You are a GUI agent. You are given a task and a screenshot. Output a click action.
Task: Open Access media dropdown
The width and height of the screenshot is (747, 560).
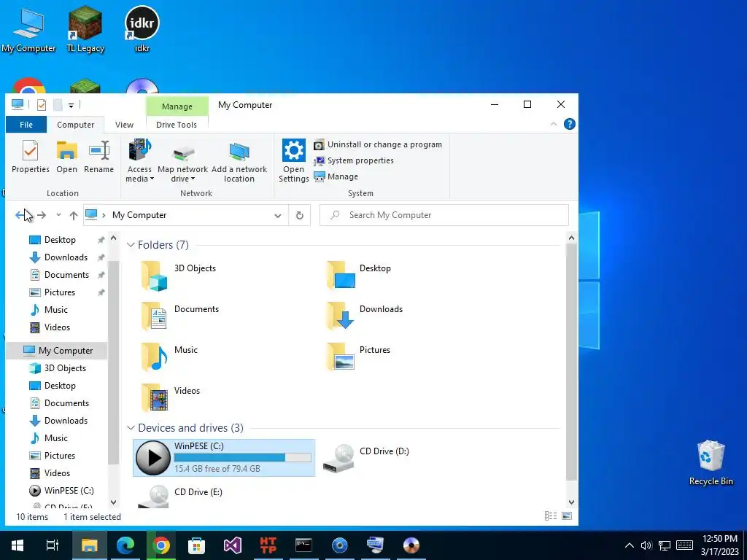(x=139, y=161)
